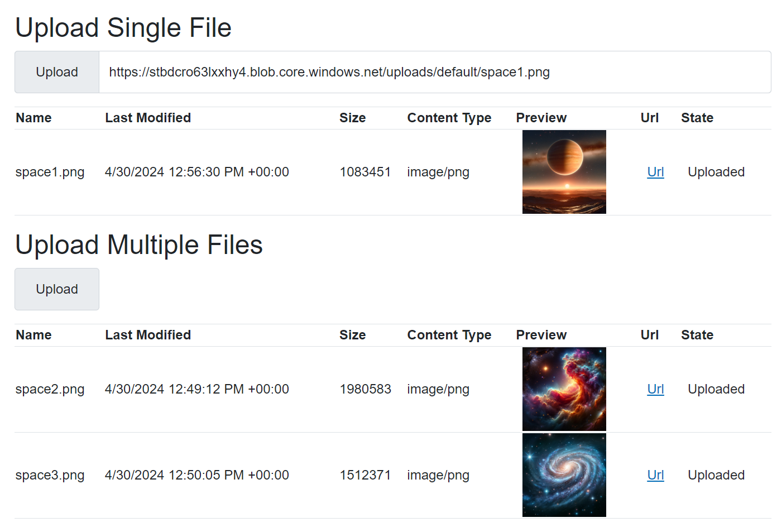Click the date 4/30/2024 12:50:05 PM +00:00
The image size is (782, 532).
click(x=197, y=475)
